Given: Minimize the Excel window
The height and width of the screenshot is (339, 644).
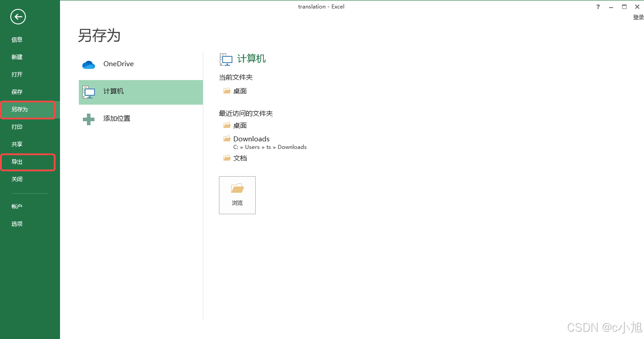Looking at the screenshot, I should [611, 7].
